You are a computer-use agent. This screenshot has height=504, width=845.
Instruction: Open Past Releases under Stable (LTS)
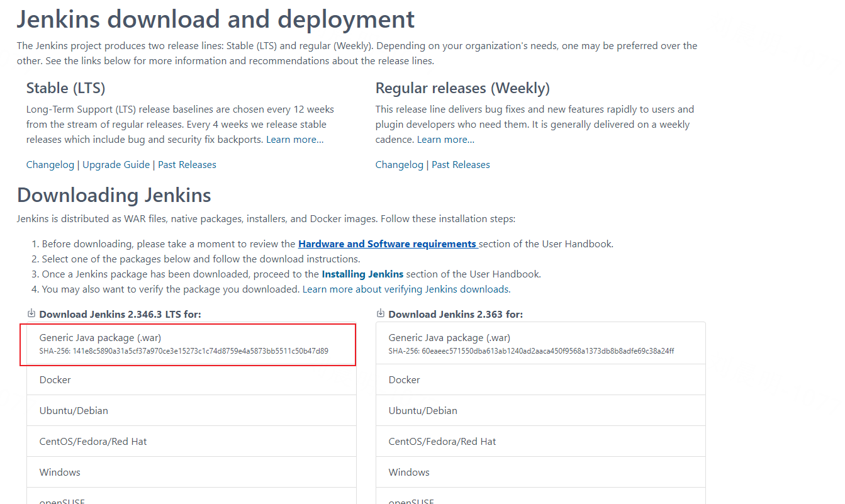[x=187, y=165]
